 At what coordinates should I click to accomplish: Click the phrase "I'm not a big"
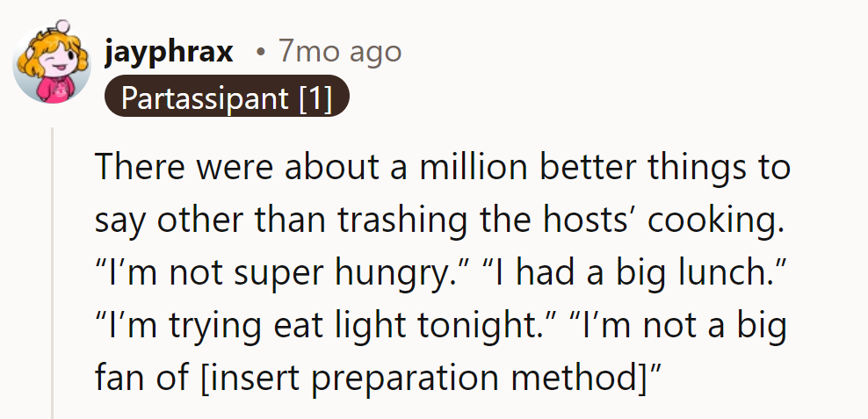pyautogui.click(x=677, y=325)
